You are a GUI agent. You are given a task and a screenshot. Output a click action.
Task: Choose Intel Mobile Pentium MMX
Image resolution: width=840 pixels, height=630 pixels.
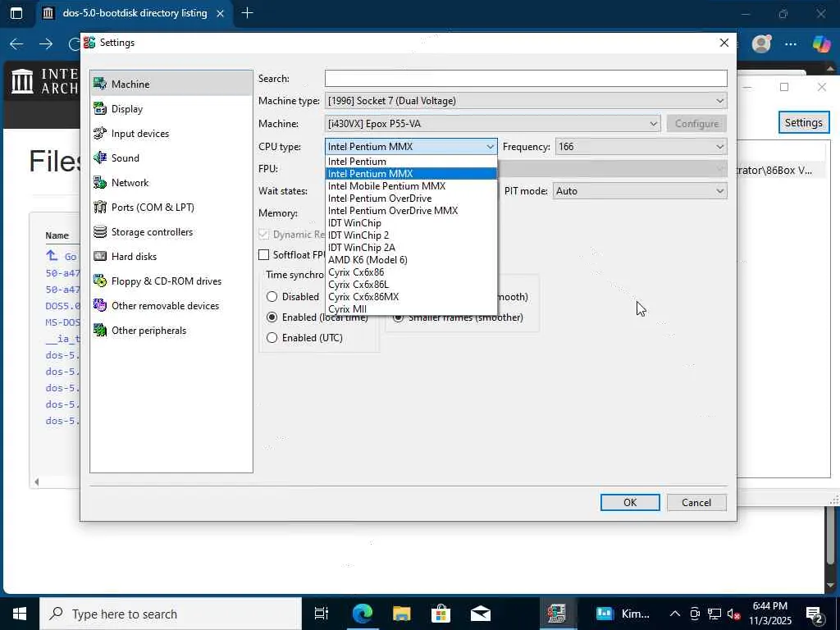[x=411, y=186]
